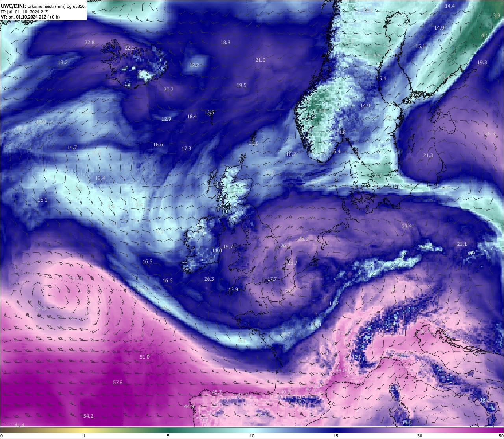Click the 26.9 value over North Sea
The height and width of the screenshot is (439, 504).
tap(303, 239)
